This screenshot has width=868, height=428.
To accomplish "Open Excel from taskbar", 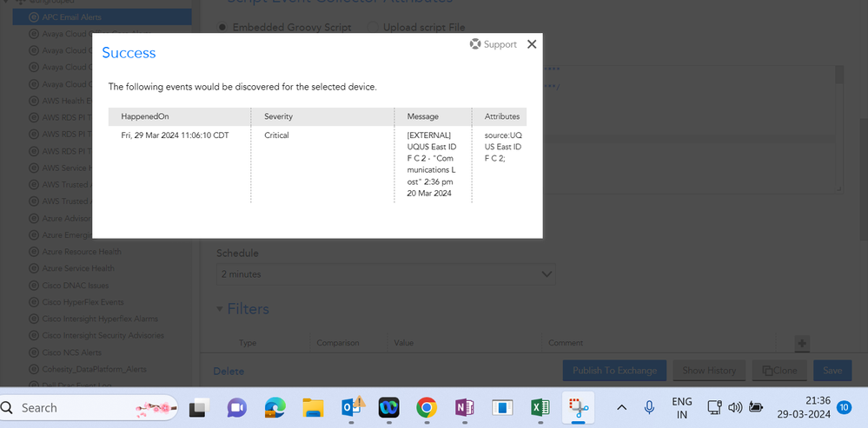I will 540,407.
